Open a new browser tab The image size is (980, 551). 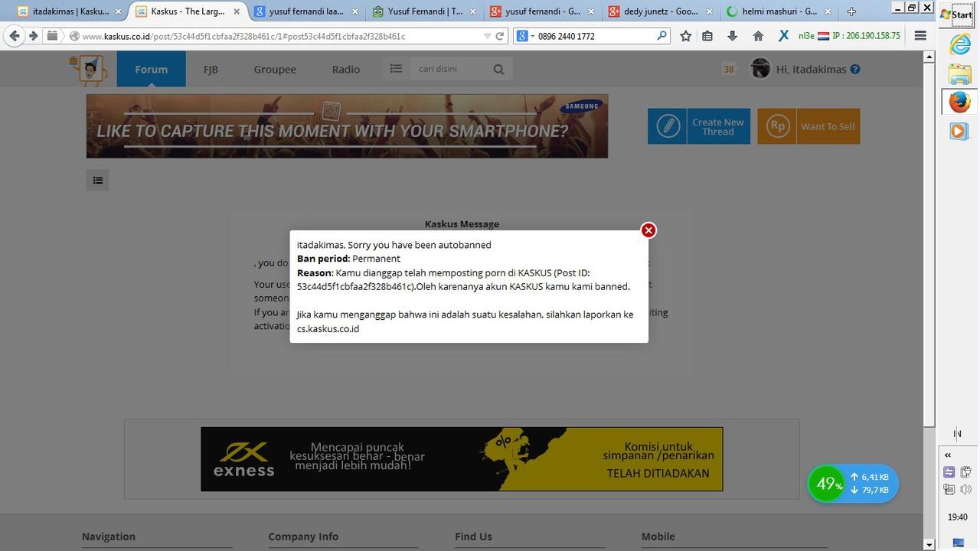pyautogui.click(x=851, y=11)
